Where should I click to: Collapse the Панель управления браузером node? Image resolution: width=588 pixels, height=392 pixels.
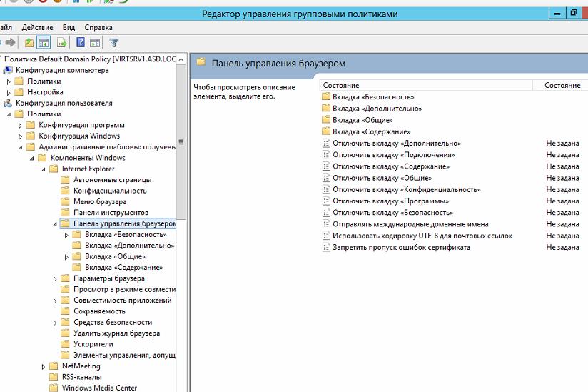(x=55, y=224)
